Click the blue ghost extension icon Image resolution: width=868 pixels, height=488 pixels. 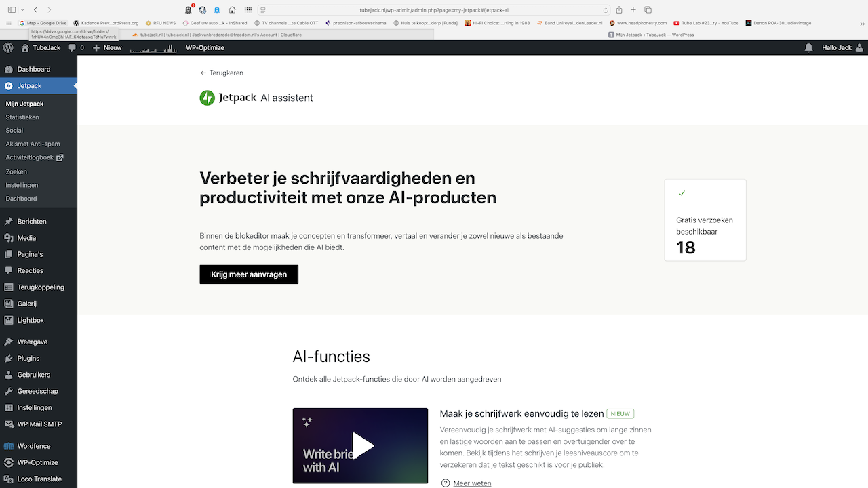coord(217,10)
